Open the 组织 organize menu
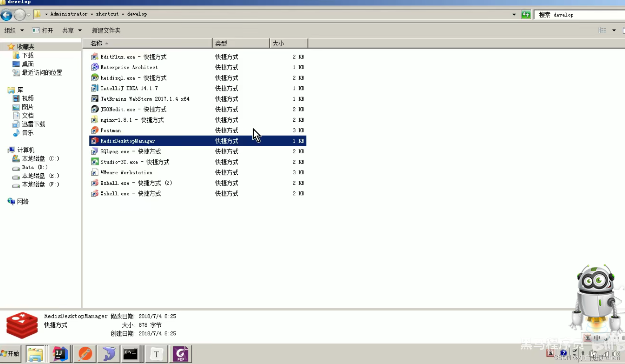Image resolution: width=625 pixels, height=364 pixels. pos(14,30)
